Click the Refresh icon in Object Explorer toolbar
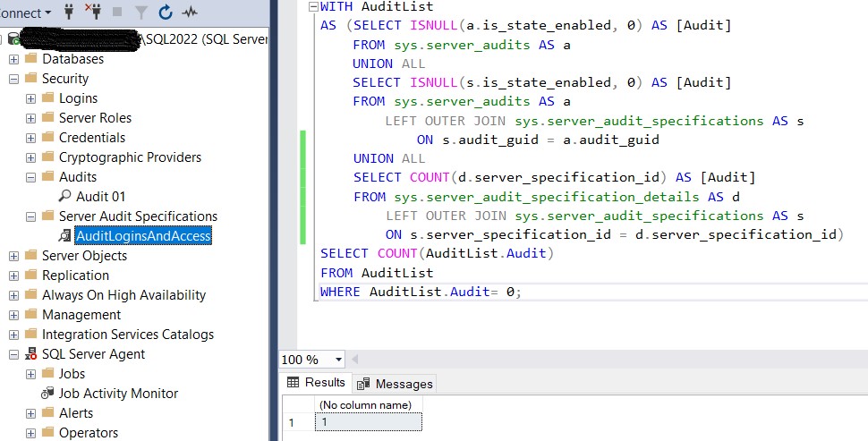868x441 pixels. [x=166, y=13]
